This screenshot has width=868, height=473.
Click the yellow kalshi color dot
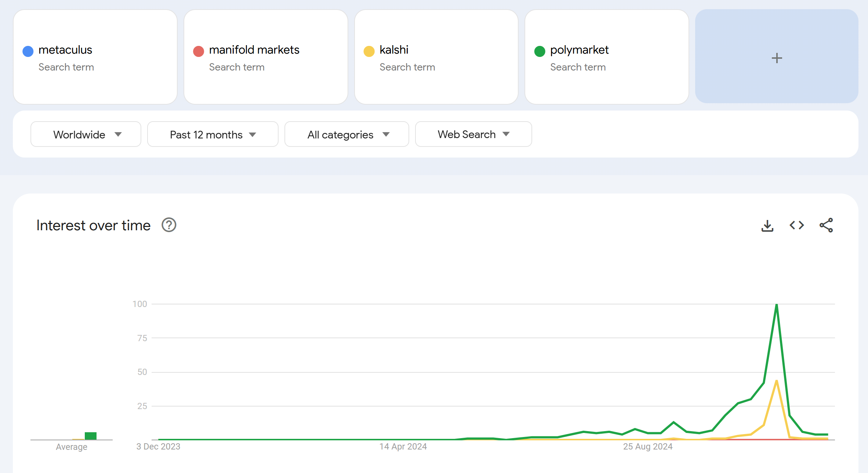369,51
